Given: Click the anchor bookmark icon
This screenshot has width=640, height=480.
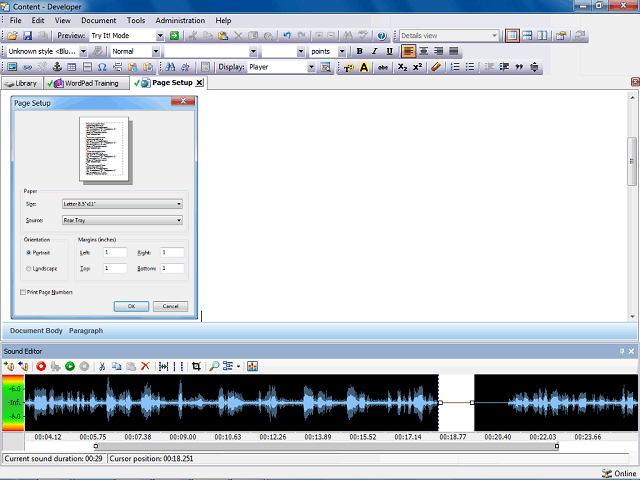Looking at the screenshot, I should pos(57,67).
